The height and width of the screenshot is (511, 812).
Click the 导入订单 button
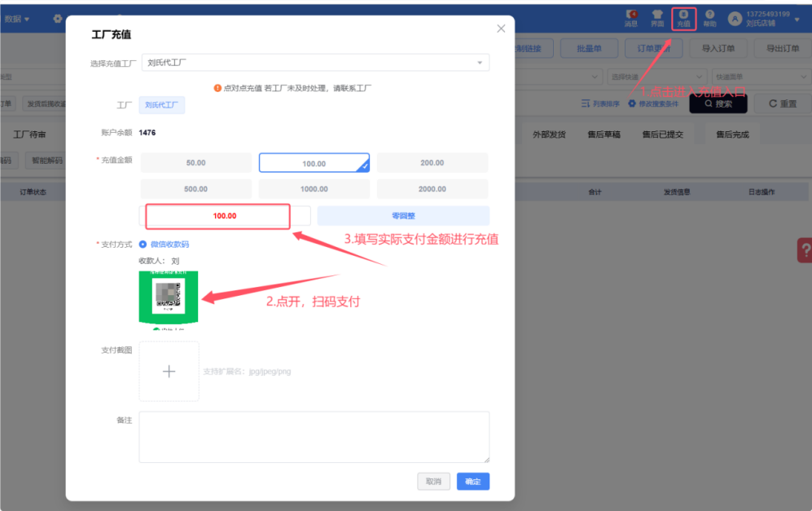pyautogui.click(x=718, y=48)
